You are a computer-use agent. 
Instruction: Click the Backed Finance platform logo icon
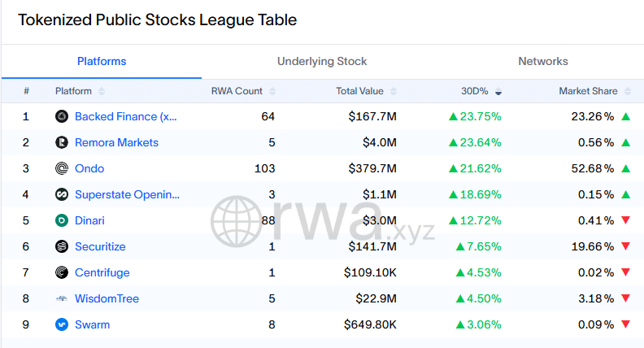(62, 117)
